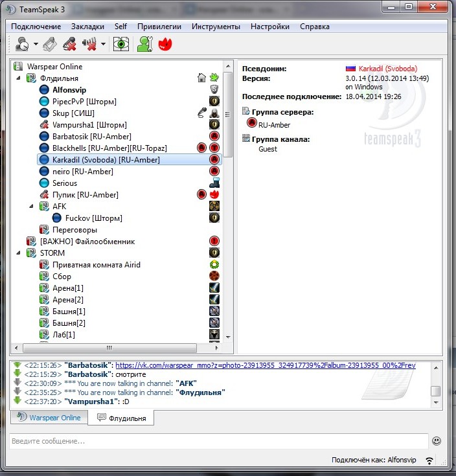
Task: Click the Karkadil (Svoboda) nickname in info panel
Action: 388,69
